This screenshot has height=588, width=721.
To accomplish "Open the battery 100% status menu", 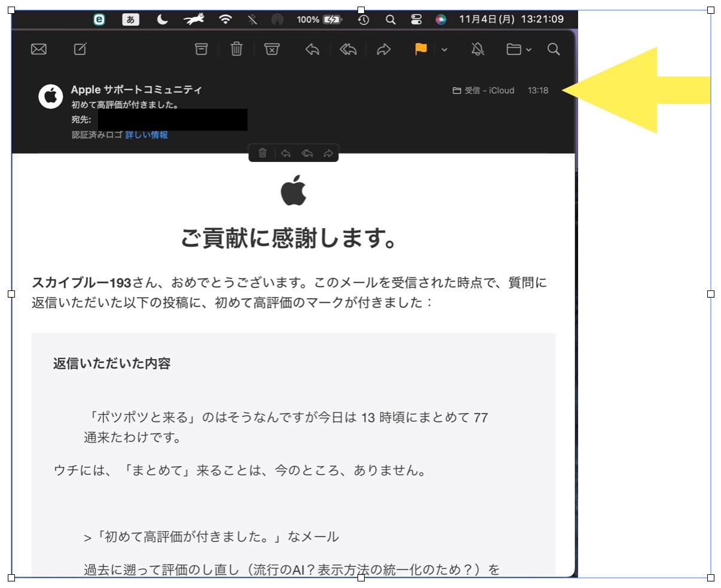I will pos(319,20).
